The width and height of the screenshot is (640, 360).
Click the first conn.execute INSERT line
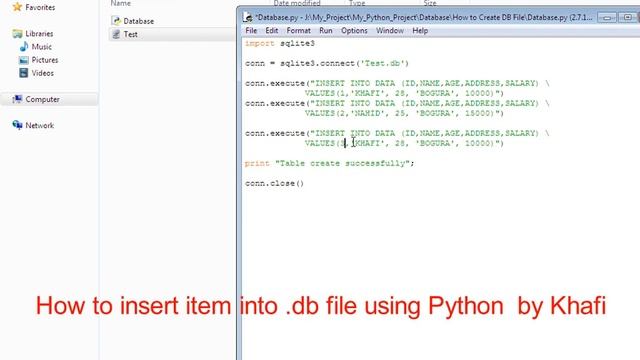pos(397,83)
